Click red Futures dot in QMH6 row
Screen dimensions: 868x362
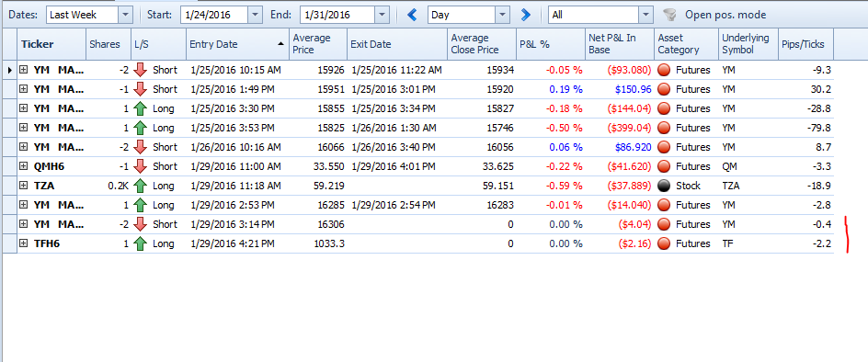point(663,166)
